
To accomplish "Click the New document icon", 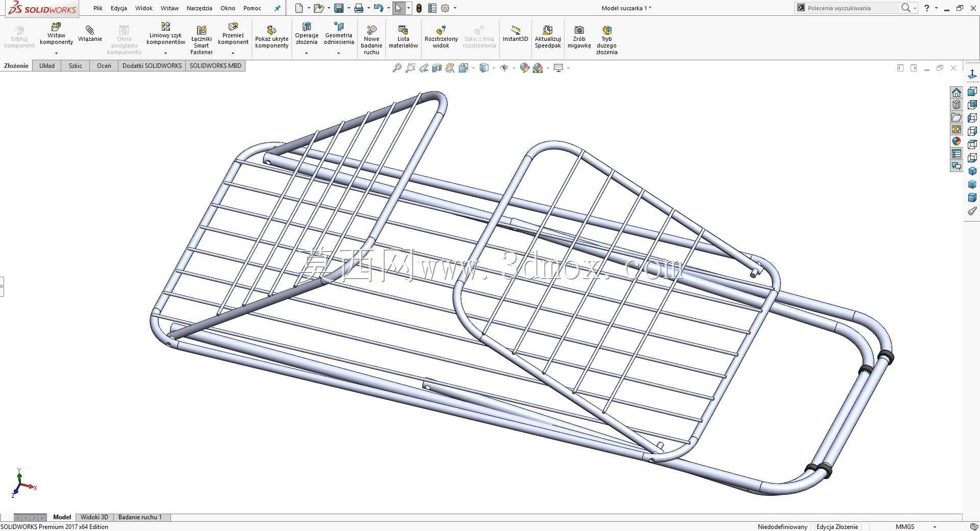I will (299, 8).
